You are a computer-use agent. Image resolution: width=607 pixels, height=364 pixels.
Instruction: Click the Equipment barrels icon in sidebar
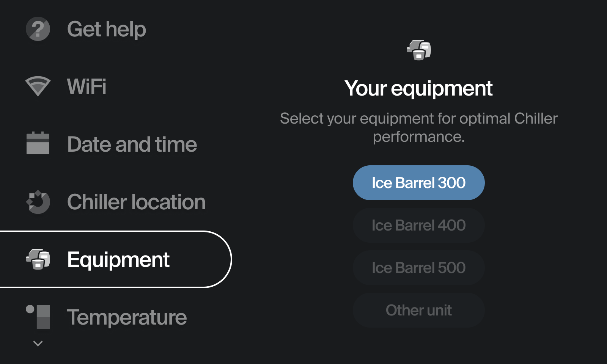38,259
